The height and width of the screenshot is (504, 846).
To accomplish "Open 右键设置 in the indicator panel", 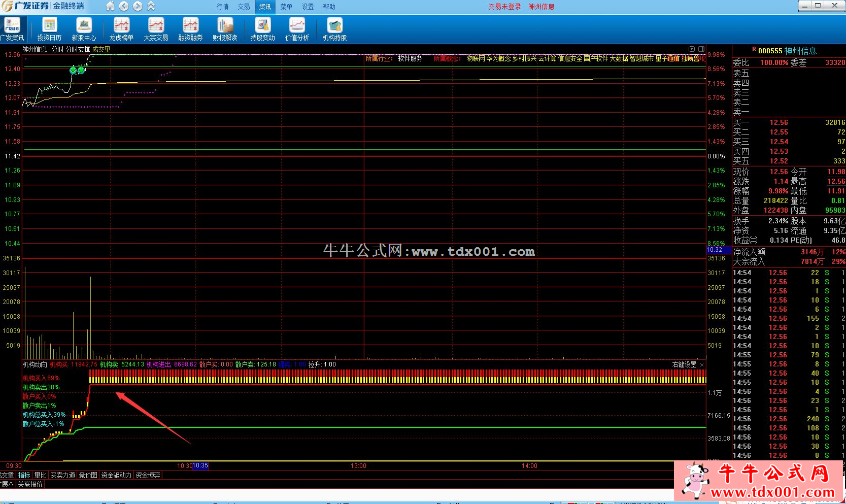I will [684, 364].
